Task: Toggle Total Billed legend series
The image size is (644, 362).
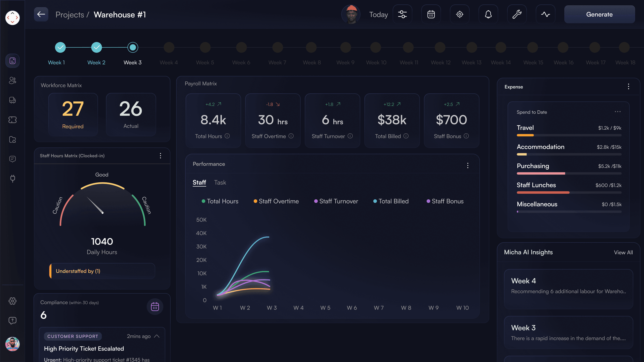Action: (x=391, y=201)
